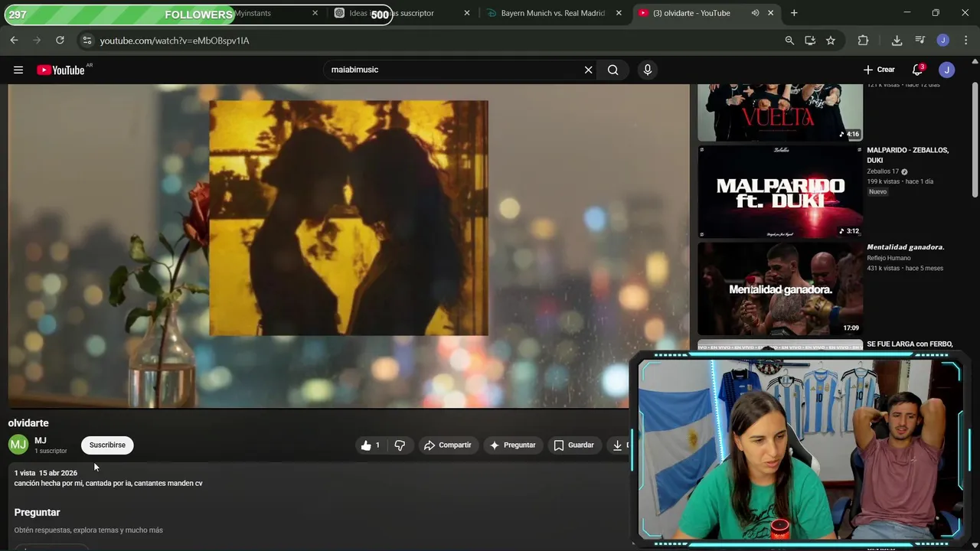Open the Chrome three-dot menu
Screen dimensions: 980x551
coord(965,41)
